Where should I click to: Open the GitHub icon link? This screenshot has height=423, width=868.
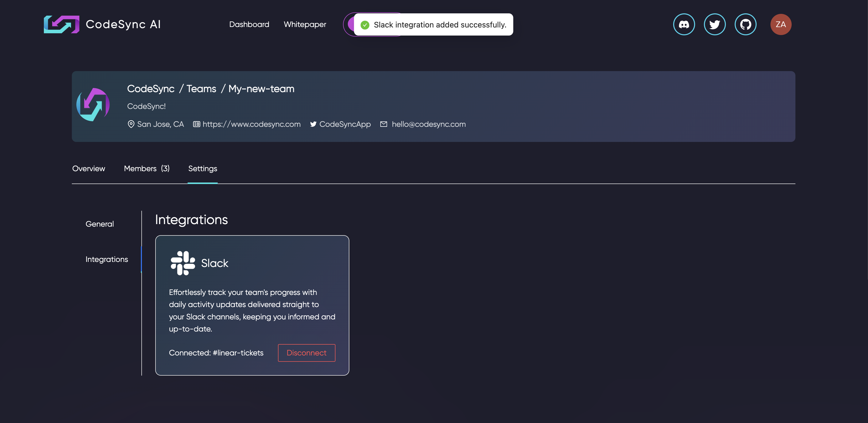[x=745, y=24]
